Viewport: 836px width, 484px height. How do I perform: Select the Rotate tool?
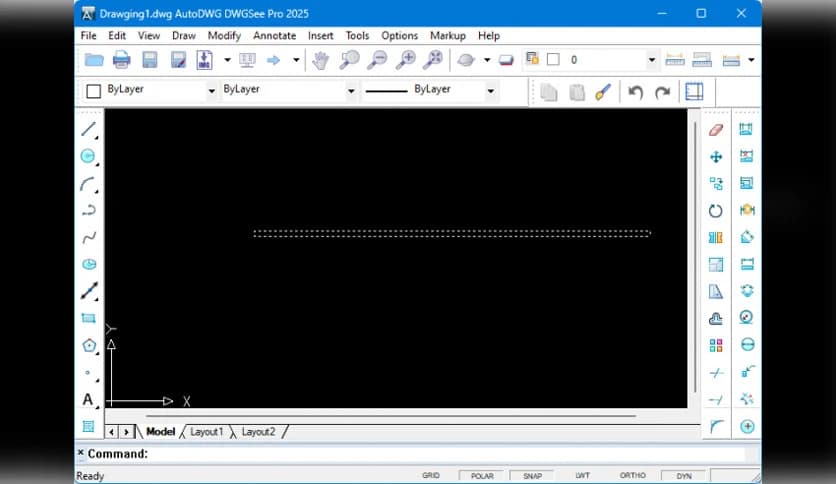716,211
